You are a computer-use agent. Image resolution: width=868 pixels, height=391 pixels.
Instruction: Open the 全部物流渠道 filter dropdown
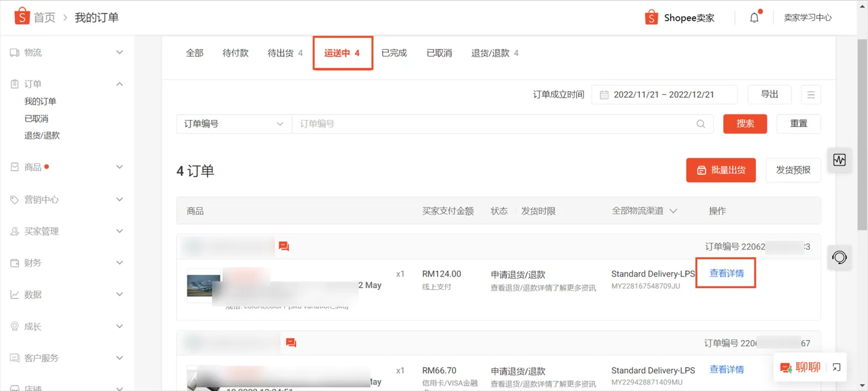tap(644, 210)
